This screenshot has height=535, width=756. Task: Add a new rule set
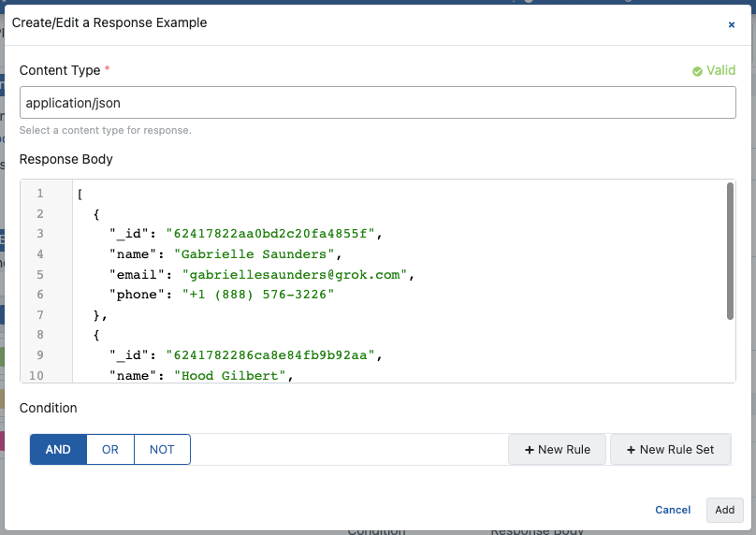click(x=670, y=450)
